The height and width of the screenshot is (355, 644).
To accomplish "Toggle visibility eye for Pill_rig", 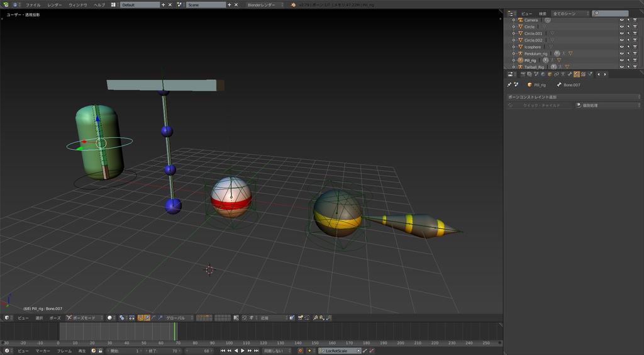I will 621,60.
